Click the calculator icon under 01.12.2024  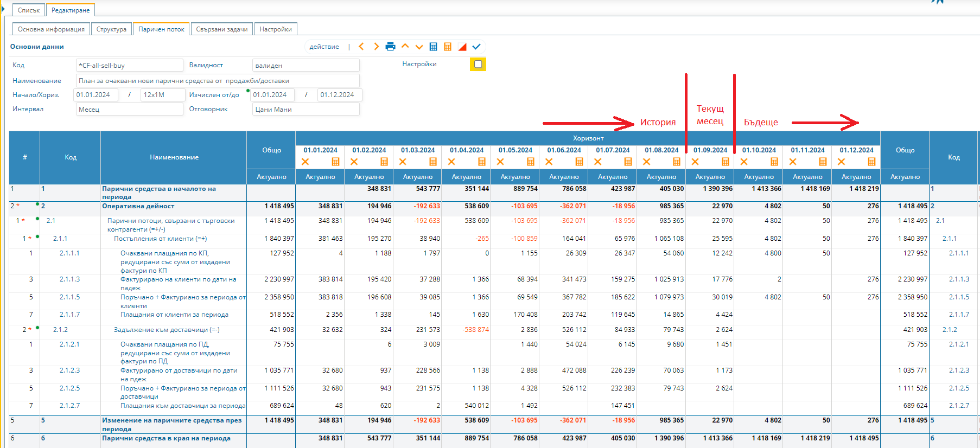click(871, 162)
